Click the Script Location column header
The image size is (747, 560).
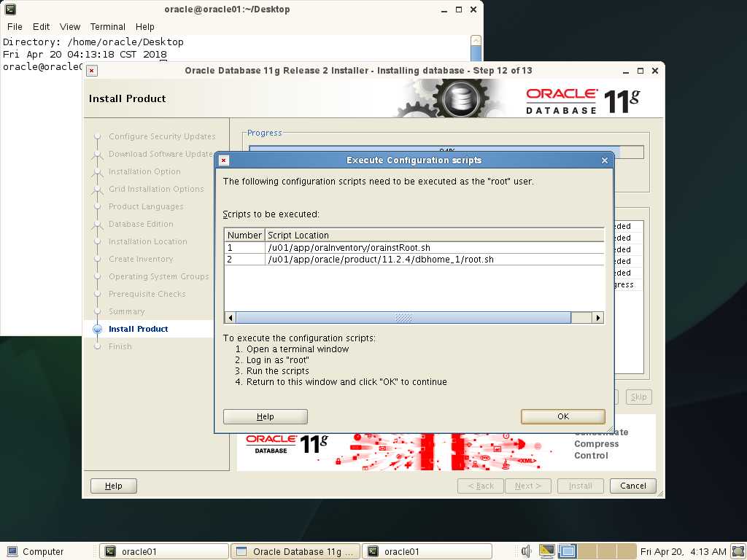(435, 236)
